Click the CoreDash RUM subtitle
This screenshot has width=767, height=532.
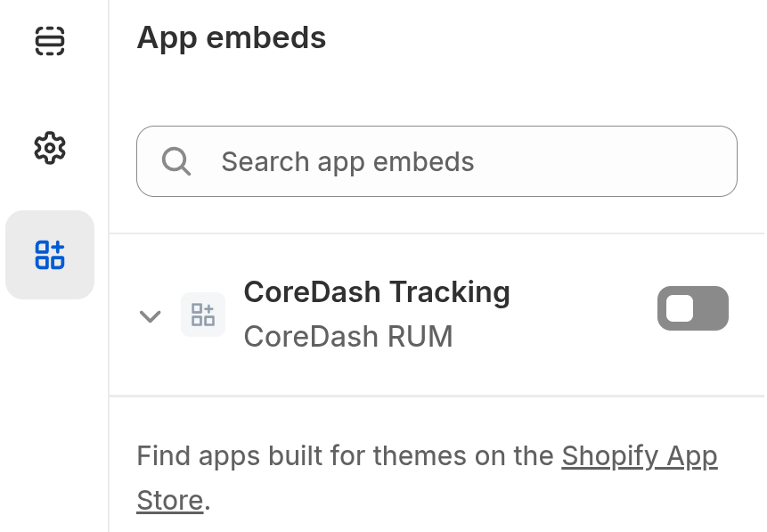pos(347,336)
